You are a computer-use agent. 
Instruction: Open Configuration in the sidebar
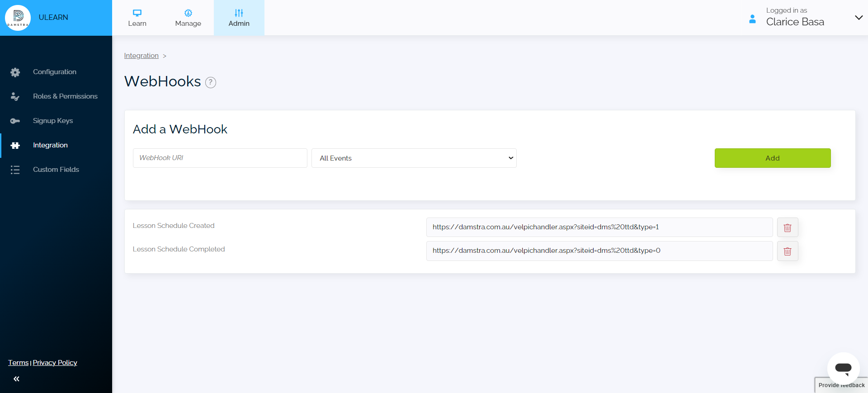tap(56, 72)
